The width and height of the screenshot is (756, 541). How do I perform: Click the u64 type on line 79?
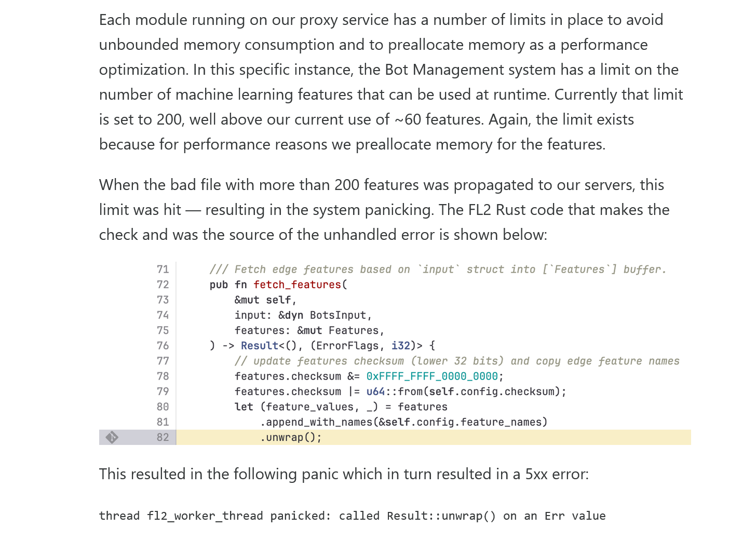pos(375,391)
